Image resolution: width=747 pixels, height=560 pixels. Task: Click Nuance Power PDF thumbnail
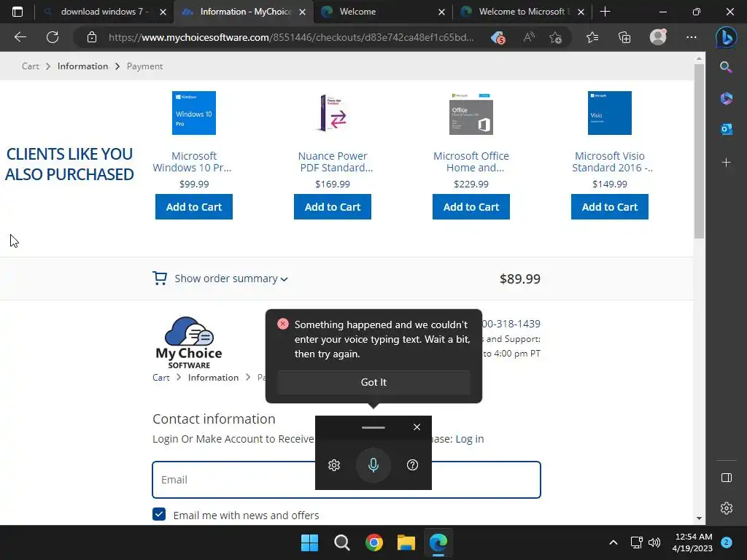(333, 113)
